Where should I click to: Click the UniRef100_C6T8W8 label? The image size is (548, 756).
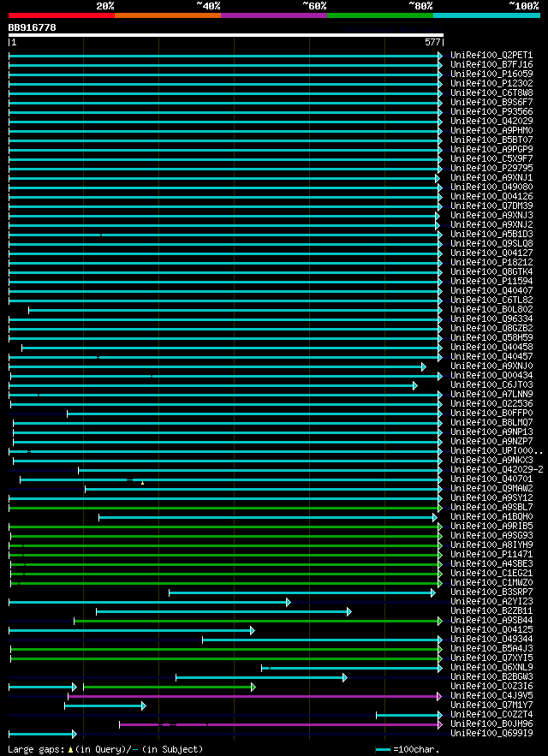491,93
